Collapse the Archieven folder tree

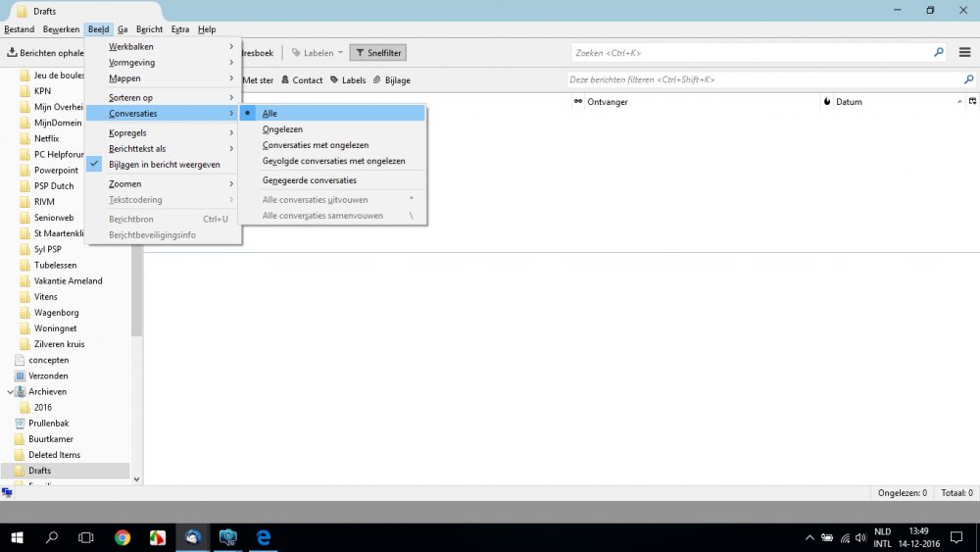click(10, 392)
